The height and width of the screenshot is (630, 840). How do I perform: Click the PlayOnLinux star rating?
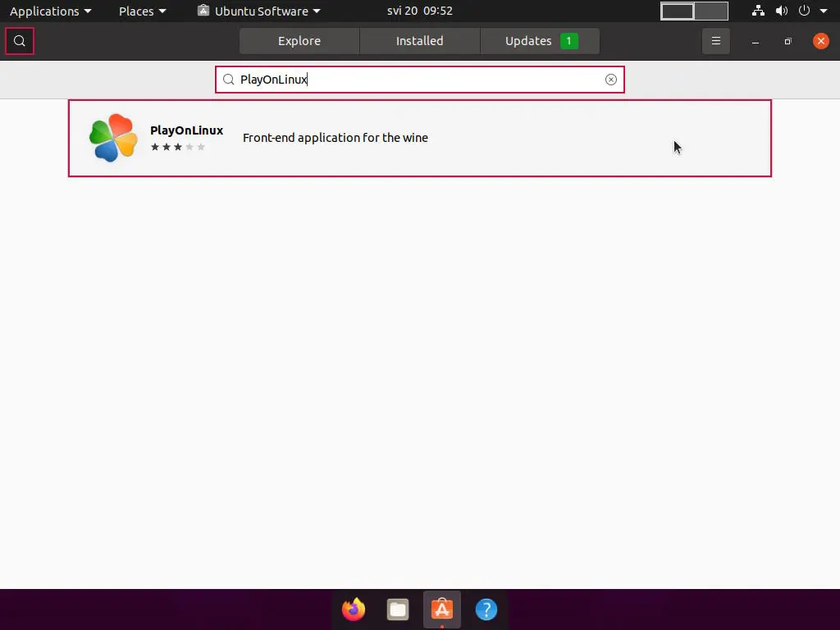pos(178,147)
